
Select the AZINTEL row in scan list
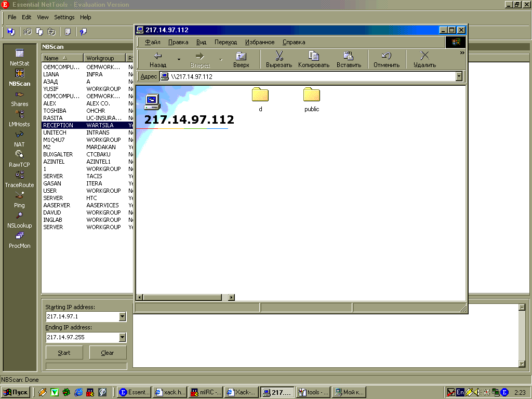(62, 162)
